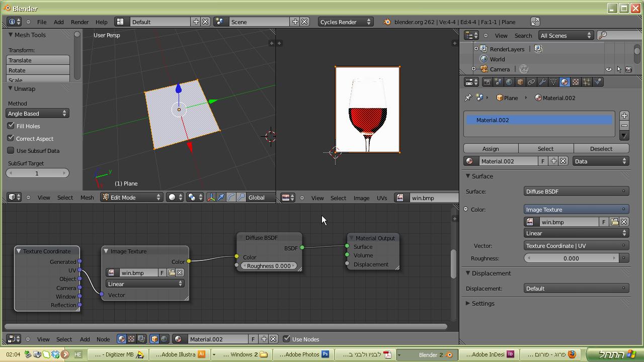Open the Texture properties checkerboard icon
The width and height of the screenshot is (644, 362).
(x=576, y=82)
